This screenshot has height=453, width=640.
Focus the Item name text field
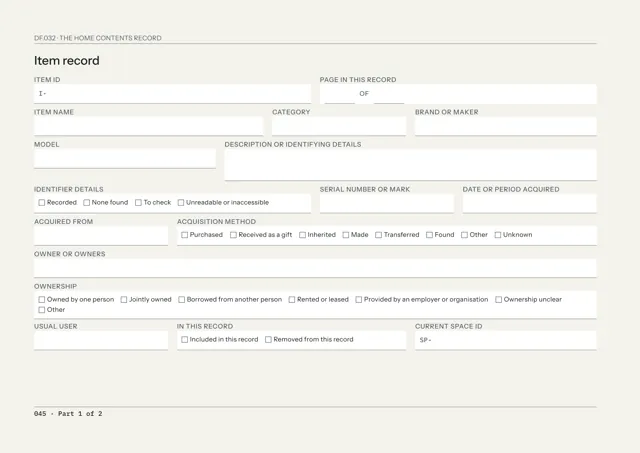149,126
